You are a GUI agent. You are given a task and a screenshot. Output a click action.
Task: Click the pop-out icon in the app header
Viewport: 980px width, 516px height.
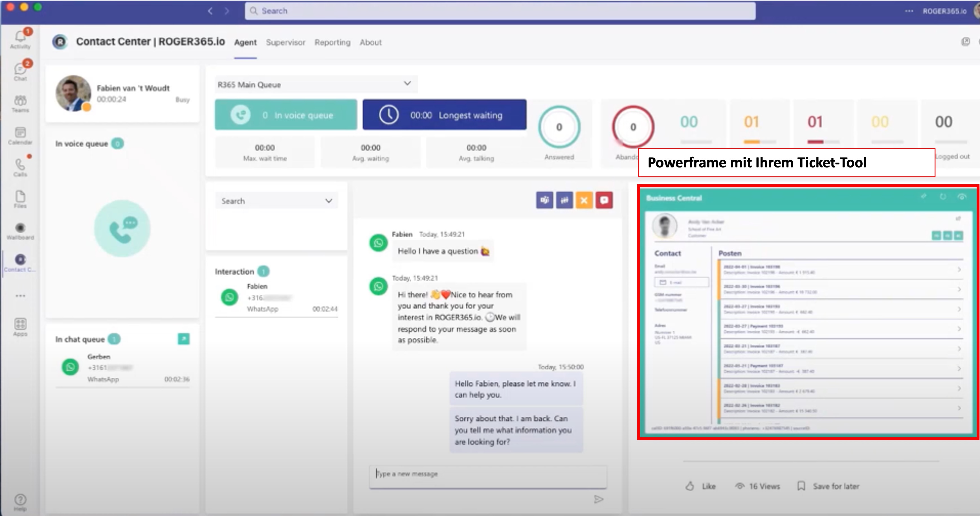pos(966,41)
